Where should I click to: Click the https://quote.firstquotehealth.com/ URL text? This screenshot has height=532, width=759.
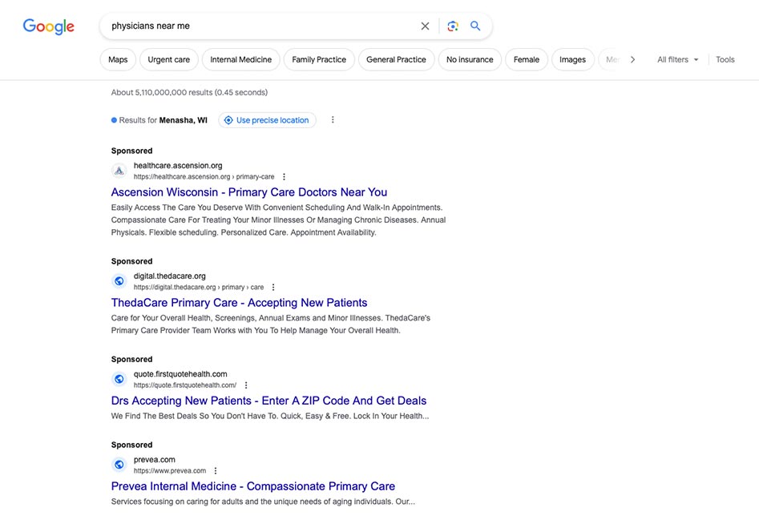pyautogui.click(x=185, y=385)
